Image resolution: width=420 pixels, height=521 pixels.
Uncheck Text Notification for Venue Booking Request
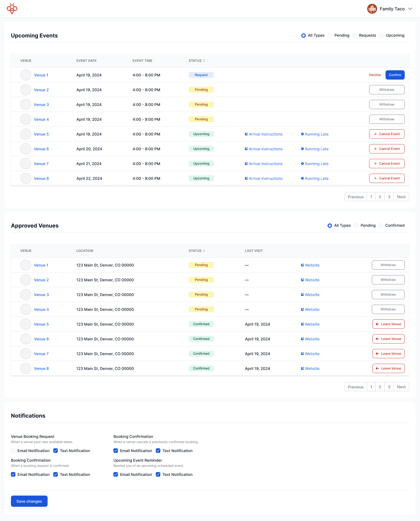[56, 451]
